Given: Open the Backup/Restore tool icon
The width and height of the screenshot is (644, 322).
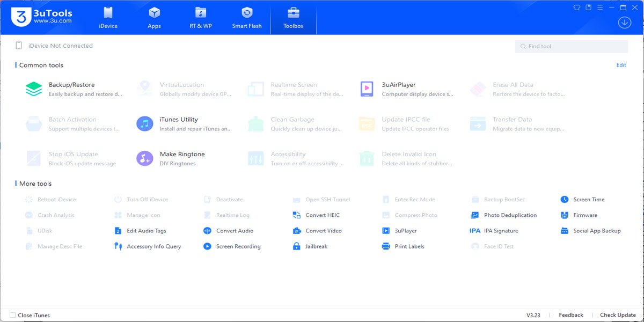Looking at the screenshot, I should click(34, 89).
